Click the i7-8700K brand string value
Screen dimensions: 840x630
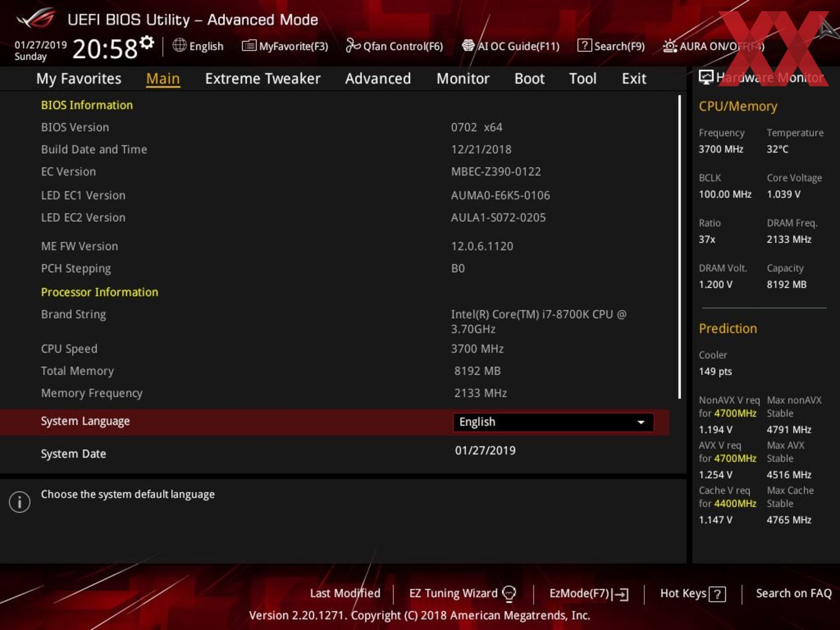coord(539,321)
